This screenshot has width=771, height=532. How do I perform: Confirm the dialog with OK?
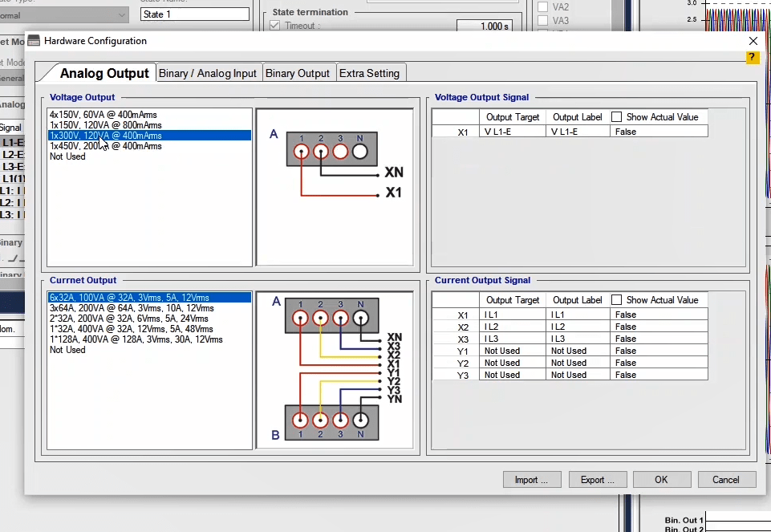pos(661,480)
